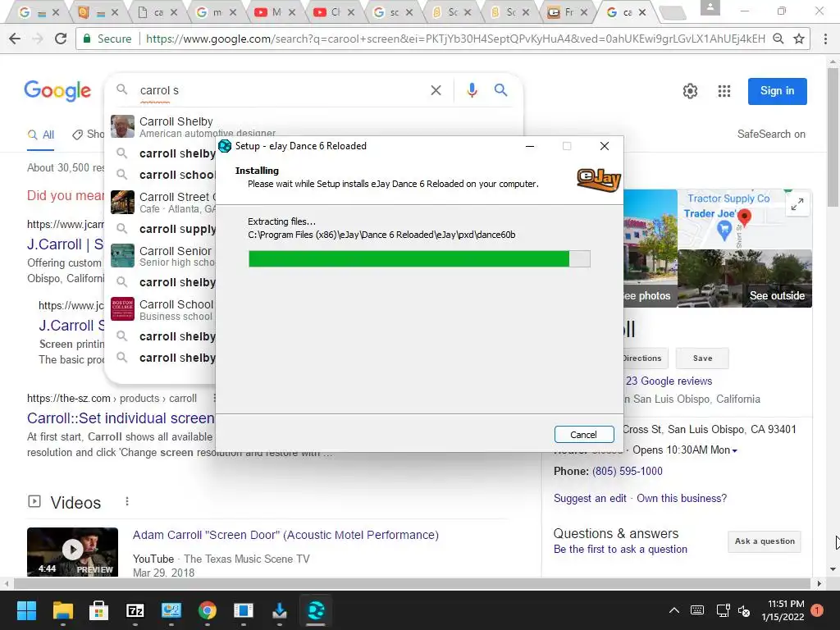
Task: Click the zoom magnifier in the address bar
Action: (778, 39)
